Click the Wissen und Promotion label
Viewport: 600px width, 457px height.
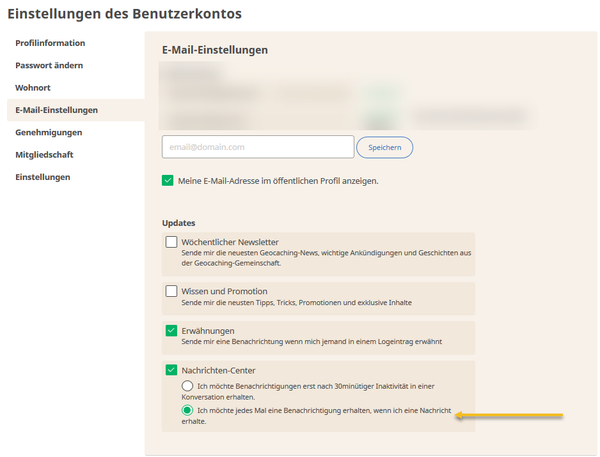point(224,291)
